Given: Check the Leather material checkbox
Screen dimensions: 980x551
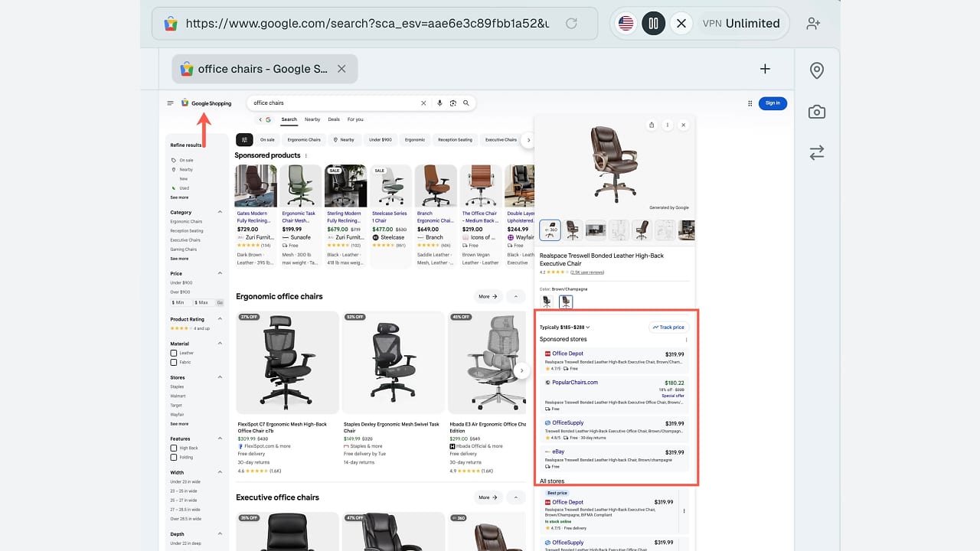Looking at the screenshot, I should pyautogui.click(x=174, y=354).
